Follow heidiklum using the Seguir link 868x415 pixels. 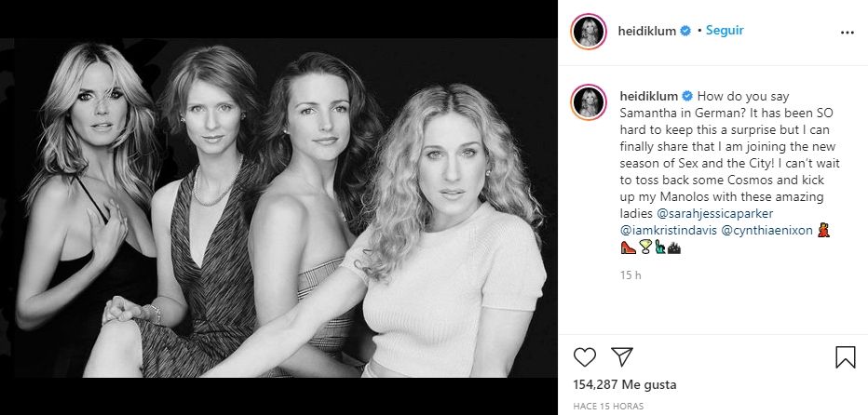point(725,30)
